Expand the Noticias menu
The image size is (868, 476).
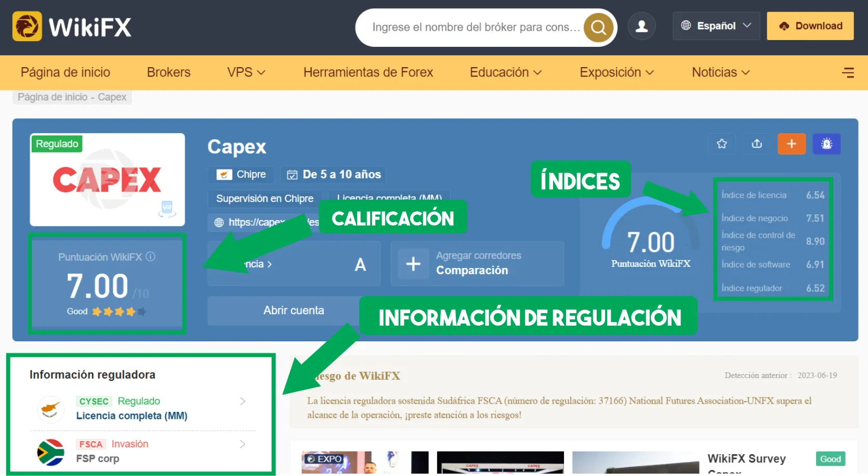coord(720,72)
